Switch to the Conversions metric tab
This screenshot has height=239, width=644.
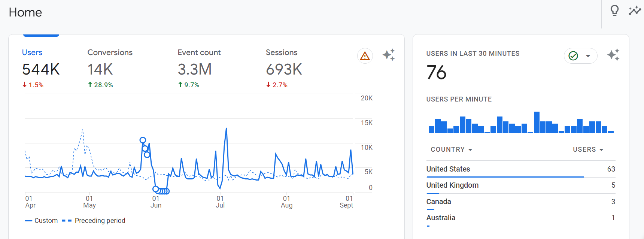point(110,53)
